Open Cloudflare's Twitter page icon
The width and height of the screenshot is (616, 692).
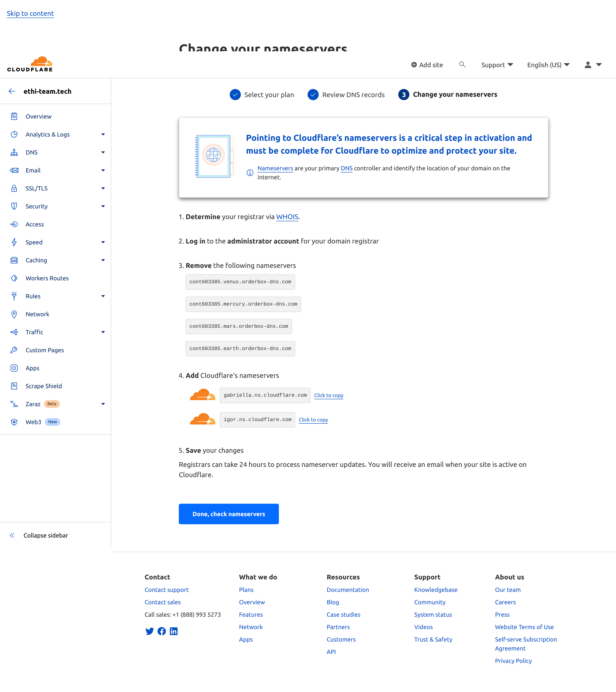[149, 631]
